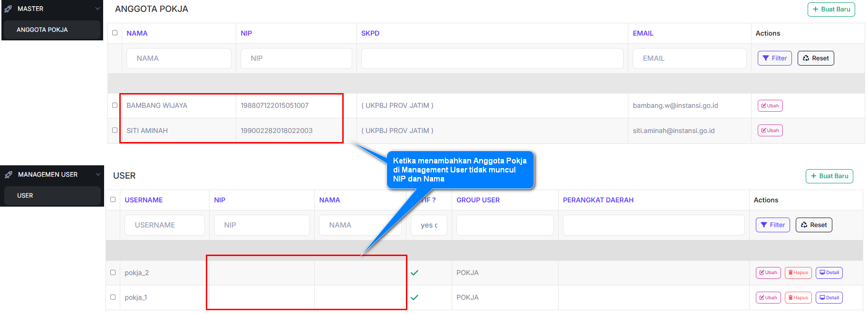Click the USERNAME filter input field
This screenshot has height=314, width=868.
click(x=164, y=225)
